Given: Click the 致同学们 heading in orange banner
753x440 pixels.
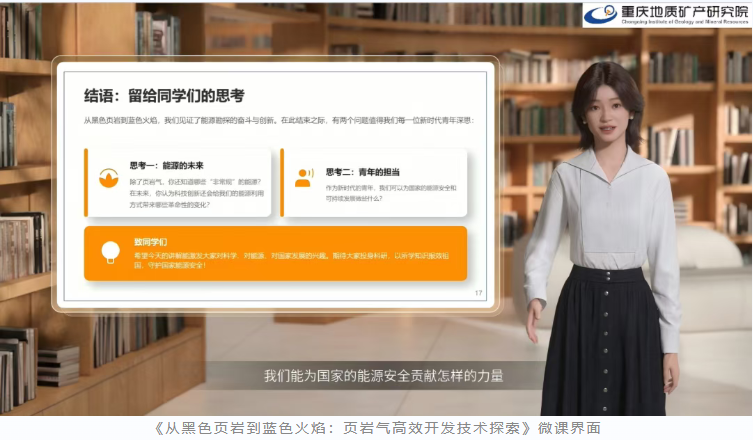Looking at the screenshot, I should (150, 242).
